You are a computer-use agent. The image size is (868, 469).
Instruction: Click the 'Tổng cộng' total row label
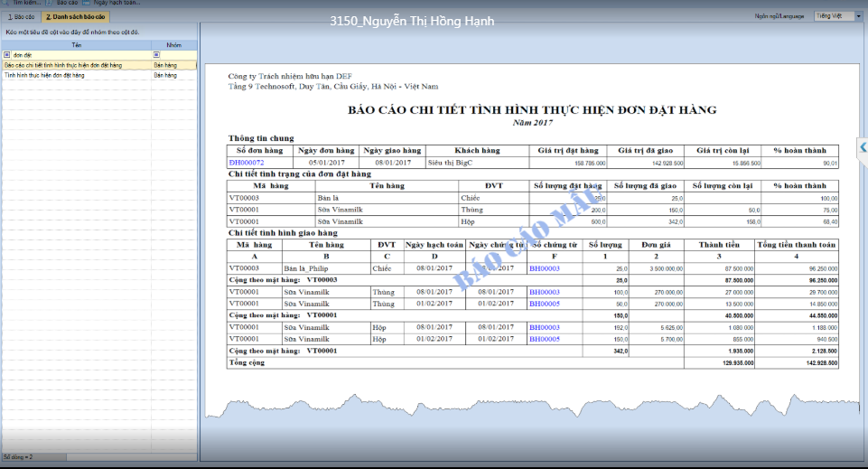(x=247, y=362)
